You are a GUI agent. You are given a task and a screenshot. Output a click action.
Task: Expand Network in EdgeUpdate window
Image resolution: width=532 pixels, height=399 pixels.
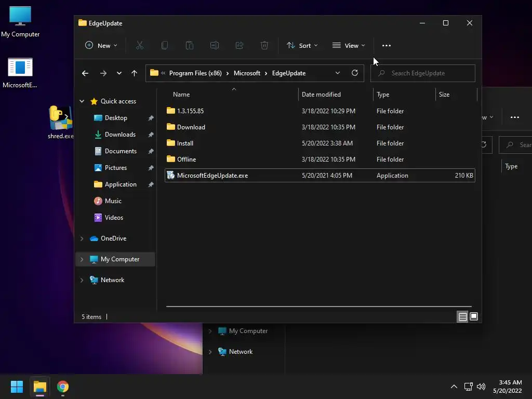(x=82, y=280)
